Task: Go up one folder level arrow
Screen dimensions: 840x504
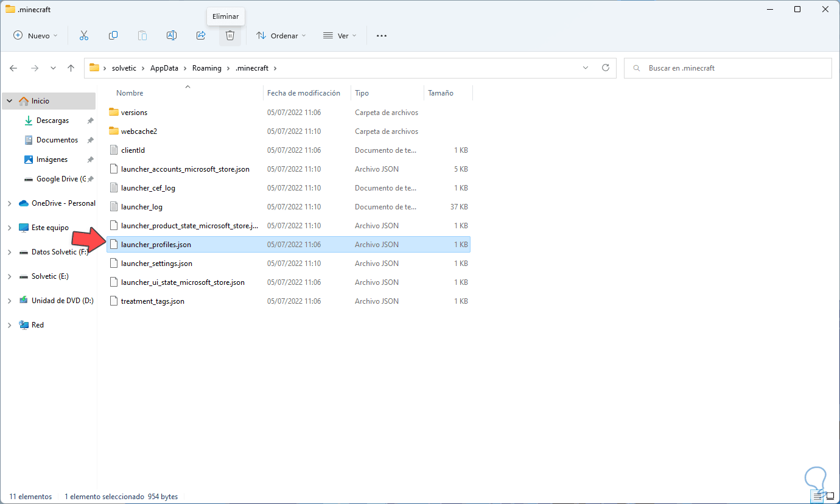Action: (71, 68)
